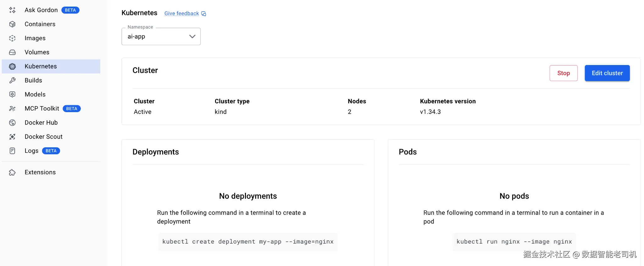Click the Kubernetes version column label
The width and height of the screenshot is (644, 266).
point(448,101)
